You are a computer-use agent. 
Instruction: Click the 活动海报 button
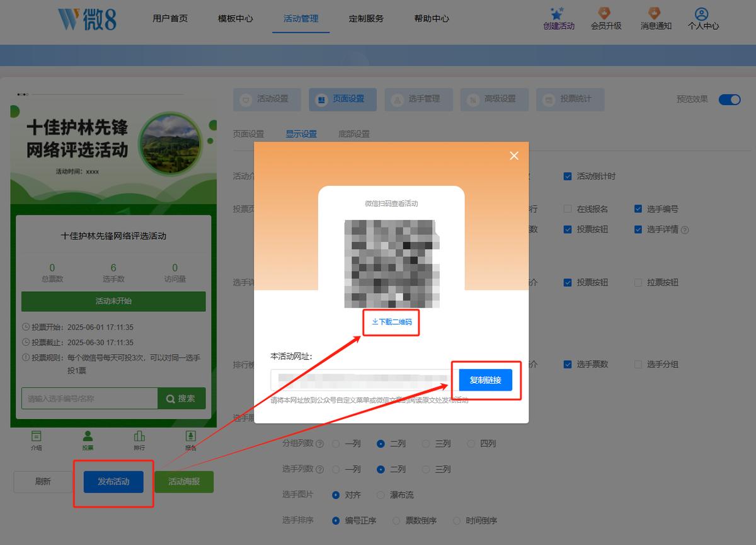point(184,482)
